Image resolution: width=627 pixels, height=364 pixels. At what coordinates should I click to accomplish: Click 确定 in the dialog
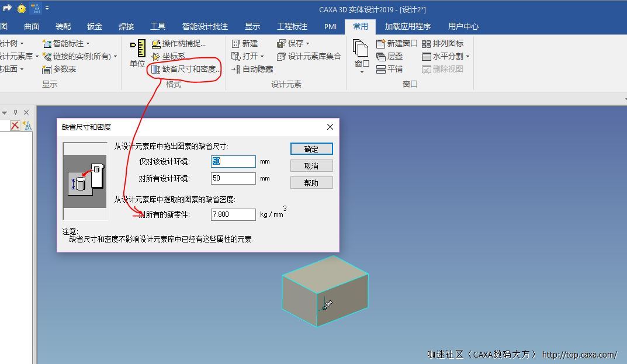pos(311,149)
